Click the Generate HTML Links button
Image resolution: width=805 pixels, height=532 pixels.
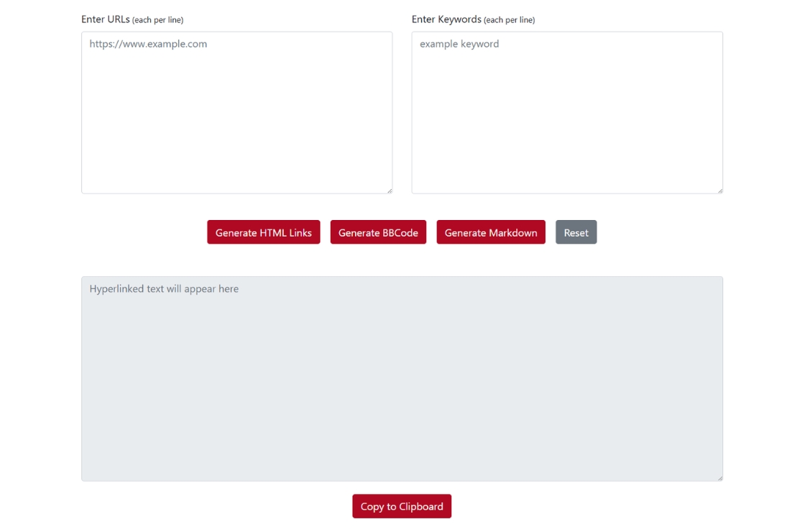263,232
